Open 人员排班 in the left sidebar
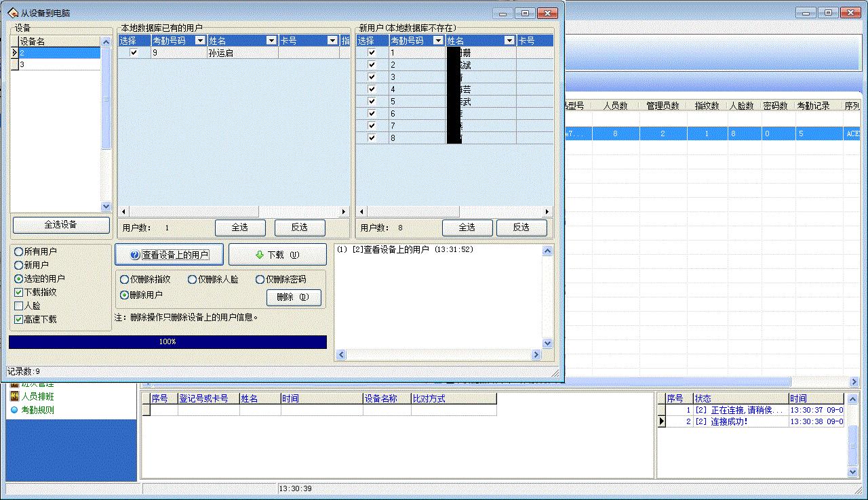Screen dimensions: 868x500 (x=37, y=396)
